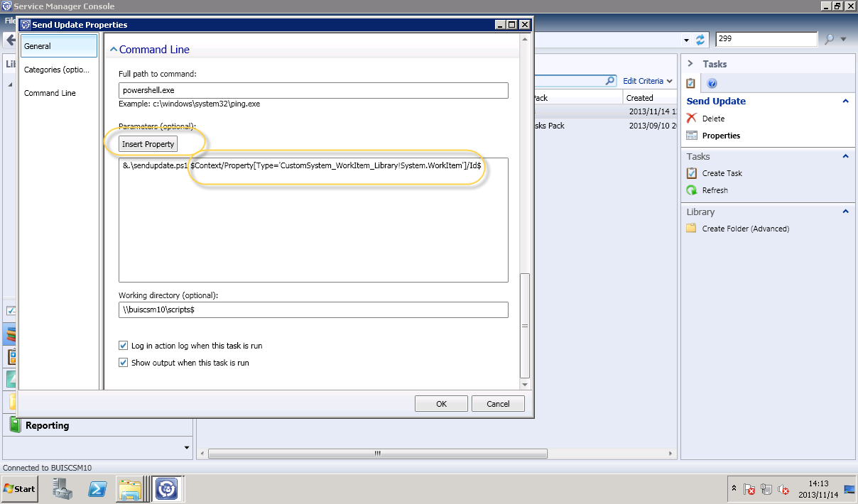858x504 pixels.
Task: Click the search magnifier icon
Action: coord(829,40)
